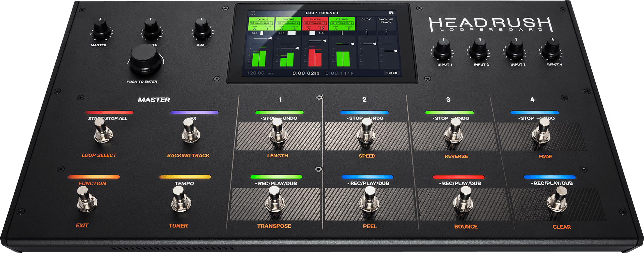Image resolution: width=644 pixels, height=253 pixels.
Task: Hit track 4 REC/PLAY/DUB footswitch
Action: coord(557,199)
